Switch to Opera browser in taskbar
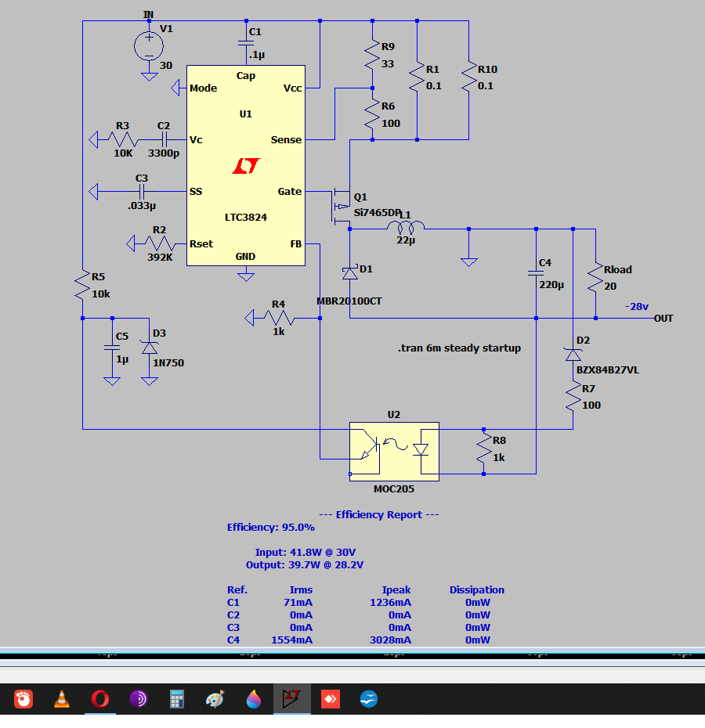Image resolution: width=705 pixels, height=728 pixels. pos(100,699)
